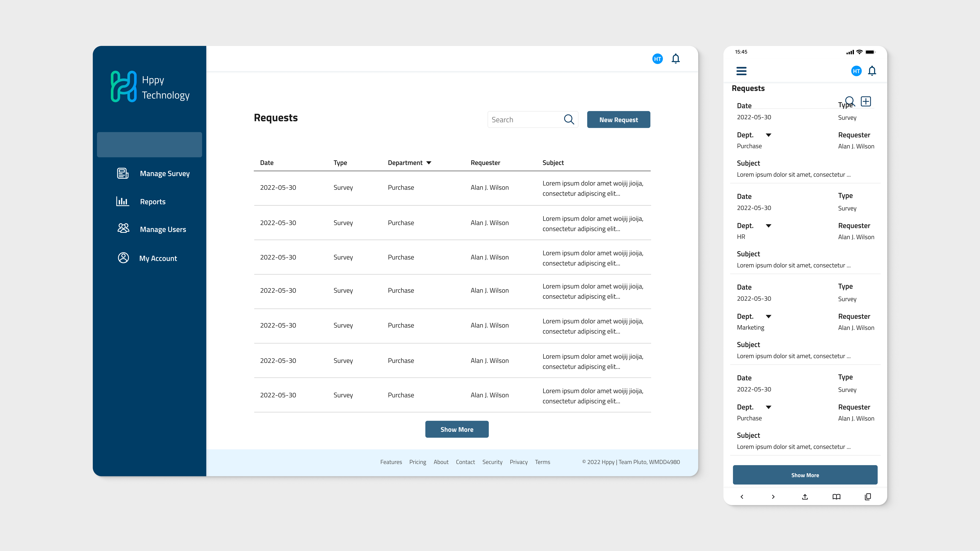The width and height of the screenshot is (980, 551).
Task: Click the mobile browser share icon
Action: (805, 497)
